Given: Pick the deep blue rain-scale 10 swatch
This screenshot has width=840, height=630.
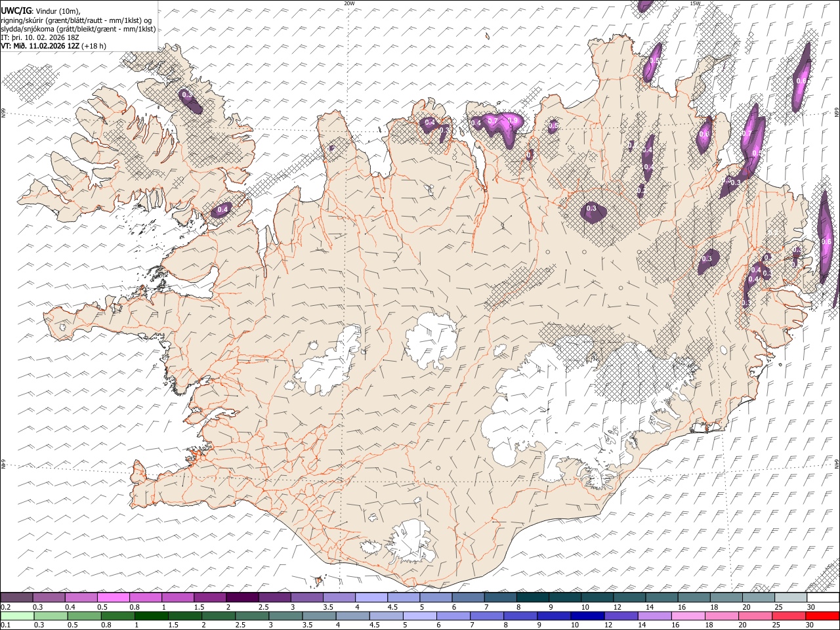Looking at the screenshot, I should pos(587,616).
